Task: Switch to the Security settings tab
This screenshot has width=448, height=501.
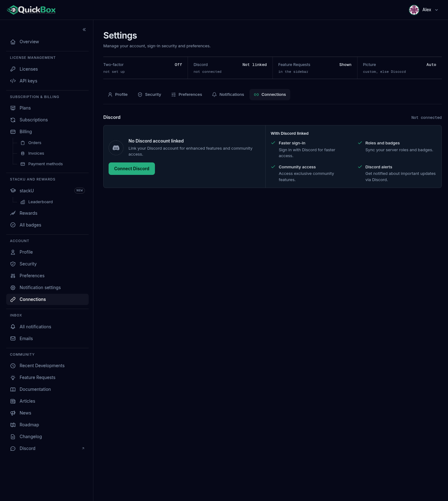Action: coord(149,95)
